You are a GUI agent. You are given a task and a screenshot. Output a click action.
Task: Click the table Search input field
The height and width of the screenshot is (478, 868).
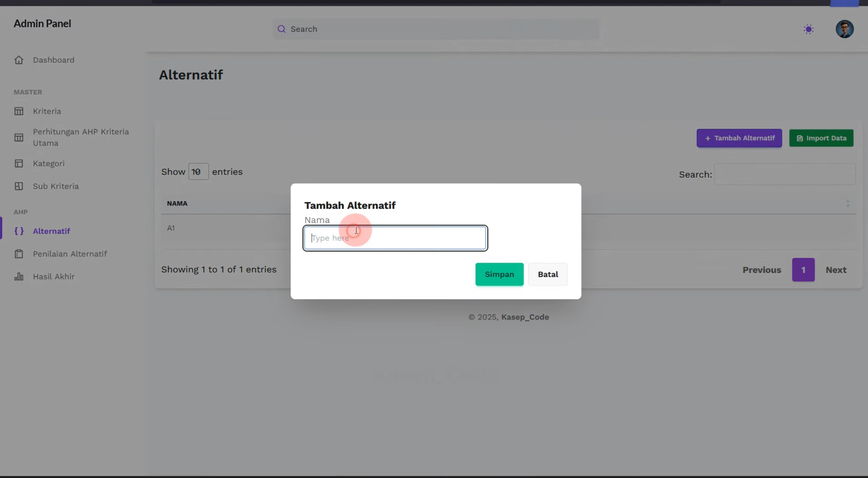pos(785,174)
